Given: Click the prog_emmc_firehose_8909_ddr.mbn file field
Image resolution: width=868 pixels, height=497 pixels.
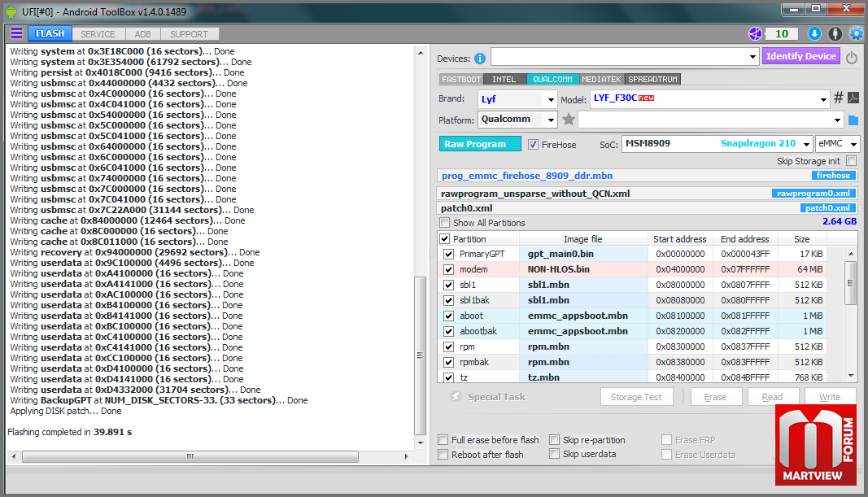Looking at the screenshot, I should [647, 176].
